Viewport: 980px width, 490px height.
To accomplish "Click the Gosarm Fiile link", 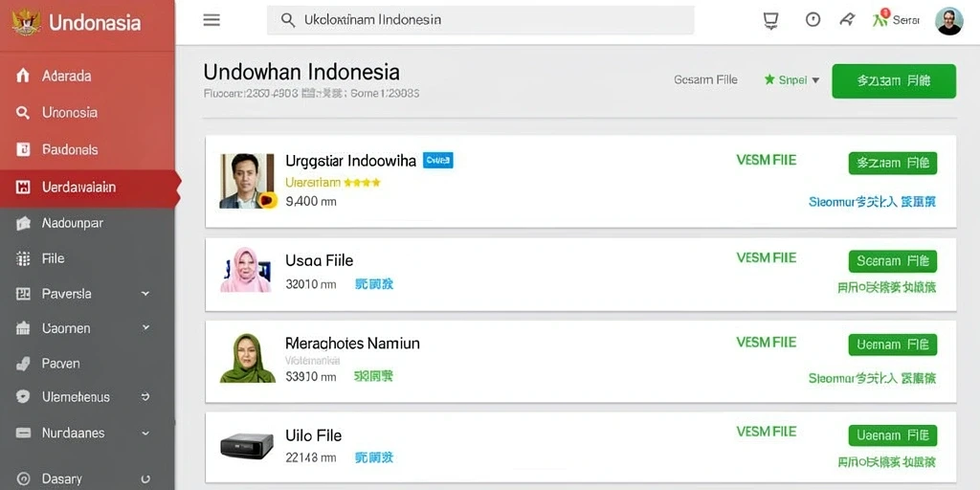I will tap(705, 80).
